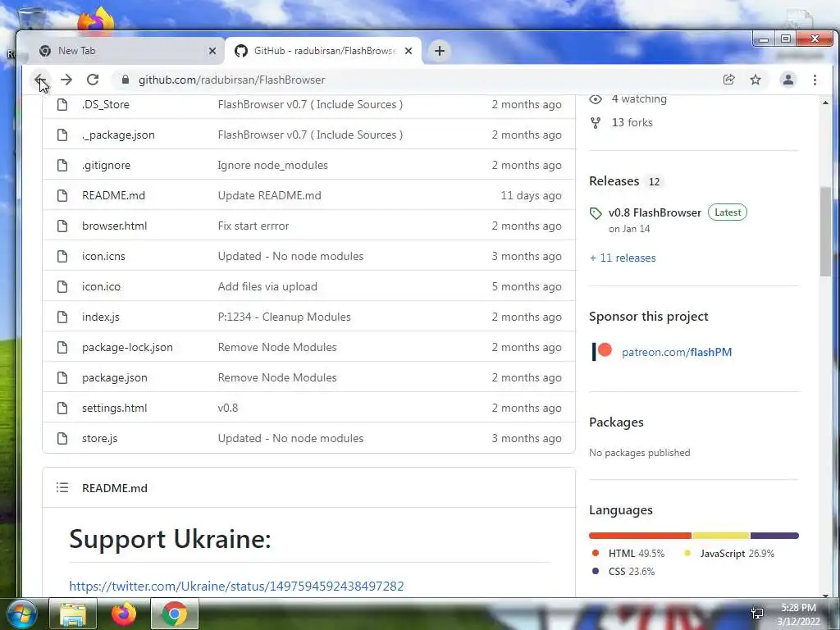Click the padlock icon in the address bar

tap(126, 80)
